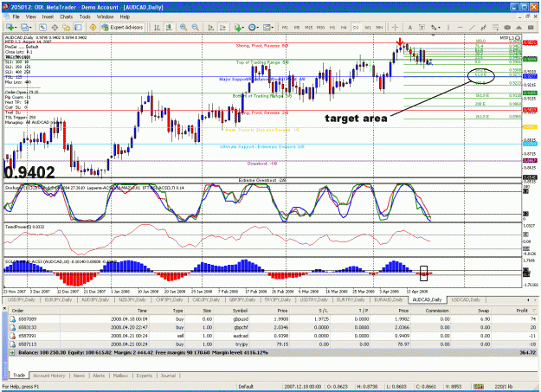Open the New Chart dropdown arrow
Image resolution: width=541 pixels, height=392 pixels.
16,28
